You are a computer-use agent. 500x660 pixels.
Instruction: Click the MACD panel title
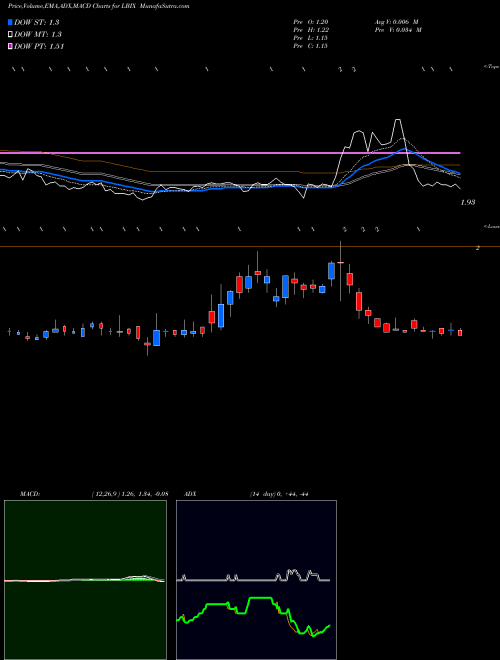[x=30, y=494]
